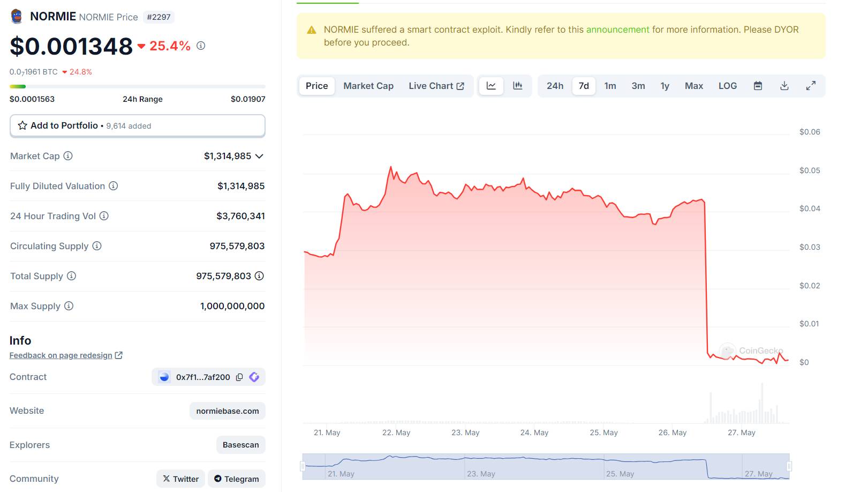
Task: Open the announcement link in warning banner
Action: pyautogui.click(x=617, y=29)
